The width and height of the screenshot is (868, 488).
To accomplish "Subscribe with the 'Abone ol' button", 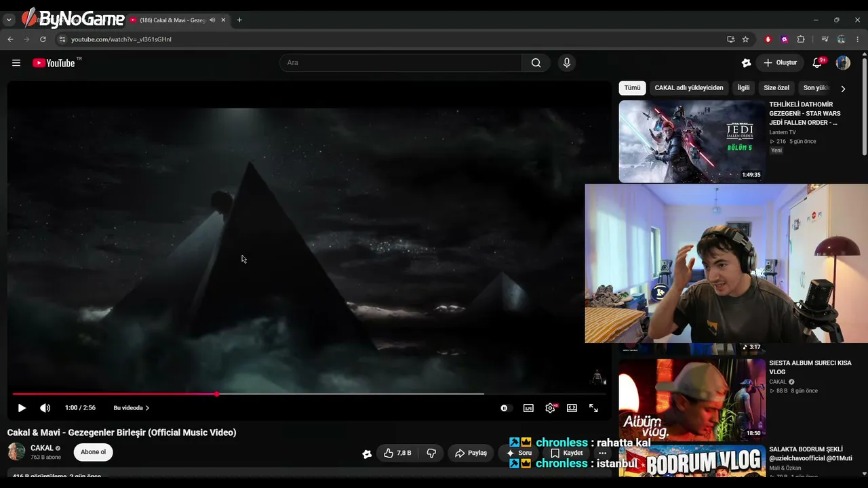I will click(x=94, y=452).
